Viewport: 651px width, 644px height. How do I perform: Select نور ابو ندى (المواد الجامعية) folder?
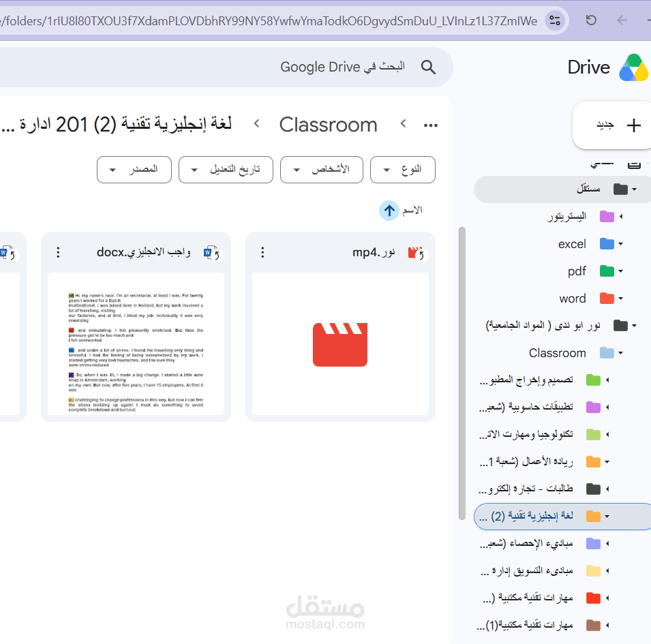[x=543, y=325]
